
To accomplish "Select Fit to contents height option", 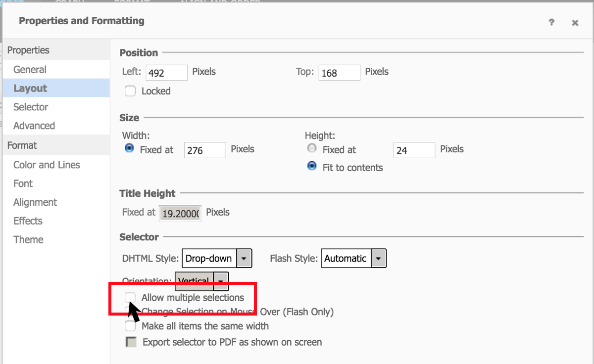I will click(x=312, y=166).
